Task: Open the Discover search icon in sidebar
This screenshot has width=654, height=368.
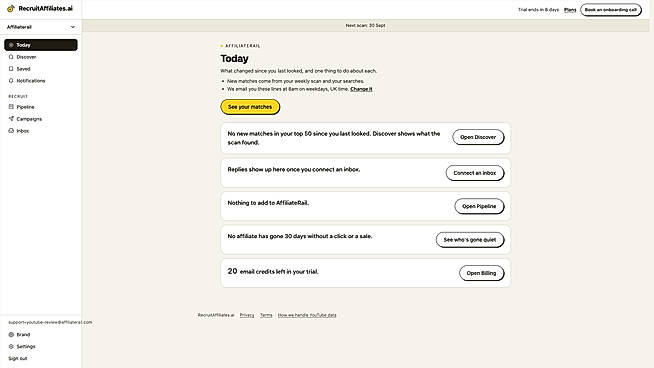Action: click(x=11, y=57)
